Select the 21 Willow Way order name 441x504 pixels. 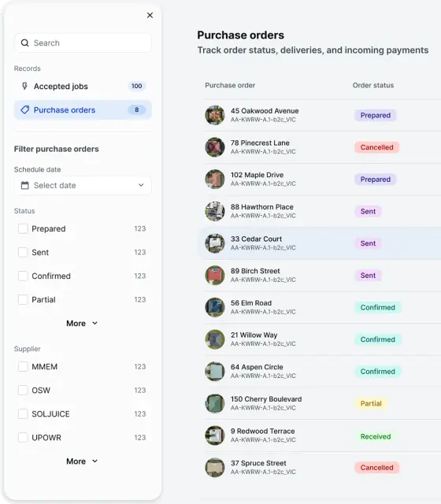[x=254, y=335]
